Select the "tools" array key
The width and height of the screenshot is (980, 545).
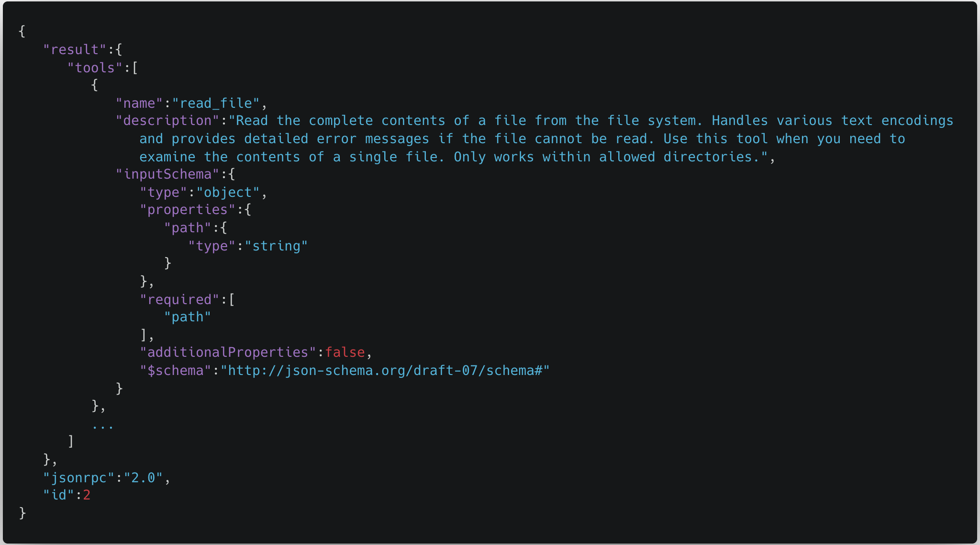(95, 68)
